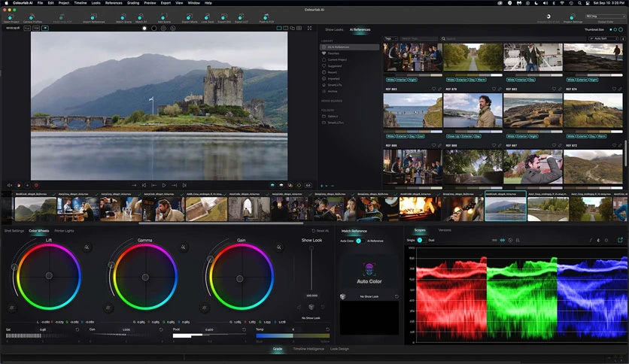Open Project Settings in the toolbar
This screenshot has height=364, width=629.
click(573, 17)
